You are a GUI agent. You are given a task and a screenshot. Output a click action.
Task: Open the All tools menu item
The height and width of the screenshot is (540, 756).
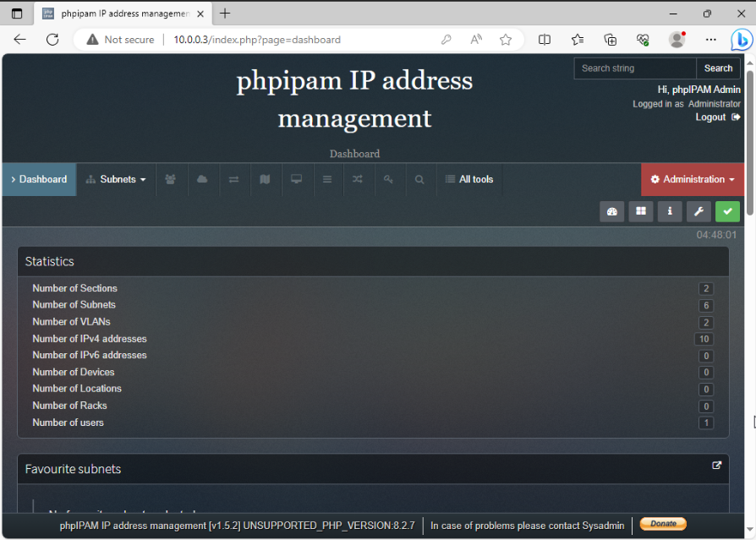(469, 179)
